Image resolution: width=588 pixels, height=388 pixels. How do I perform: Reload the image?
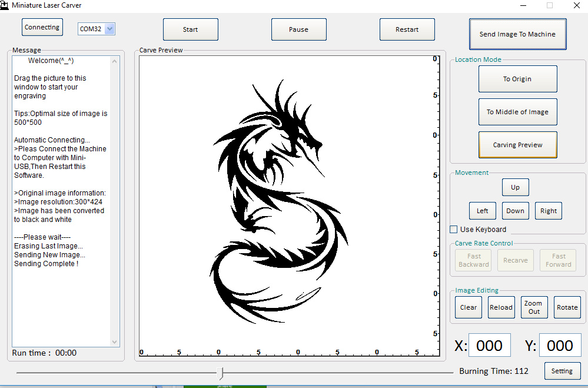click(x=501, y=307)
